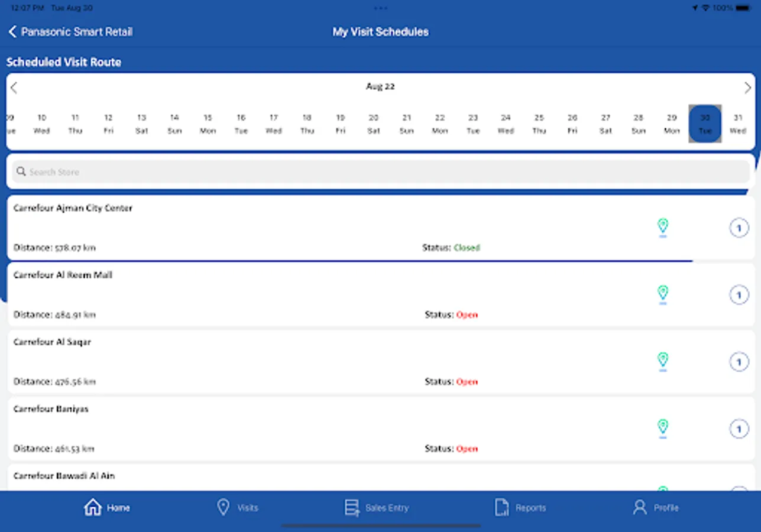Select Wednesday the 24th date
Viewport: 761px width, 532px height.
(506, 124)
